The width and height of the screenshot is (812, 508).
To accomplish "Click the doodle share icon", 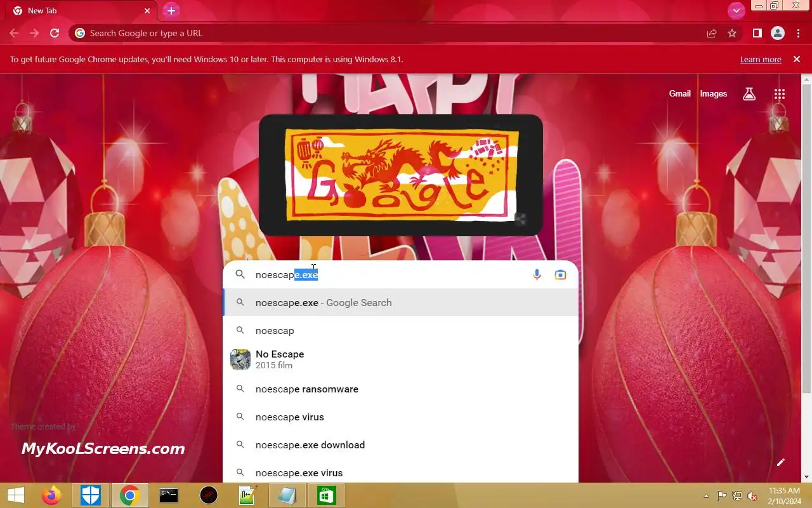I will [520, 220].
